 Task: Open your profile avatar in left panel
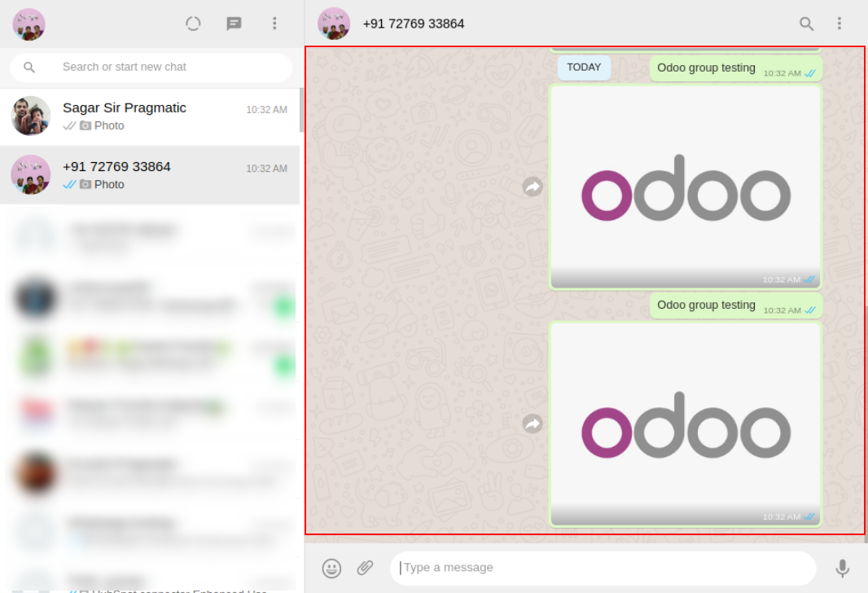28,24
